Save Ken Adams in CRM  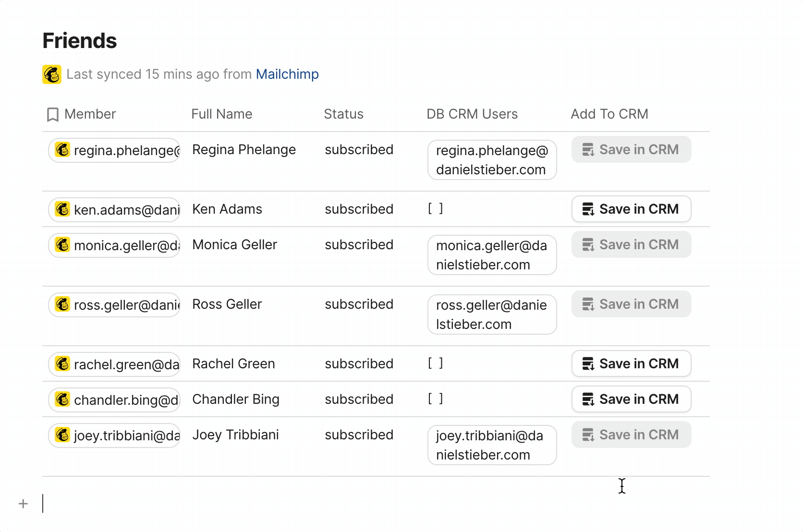(x=631, y=209)
